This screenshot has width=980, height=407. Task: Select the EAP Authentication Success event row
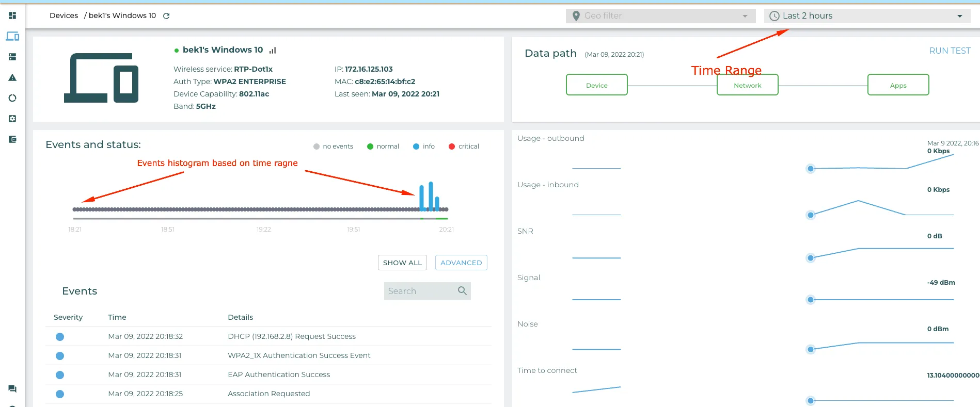pos(268,375)
